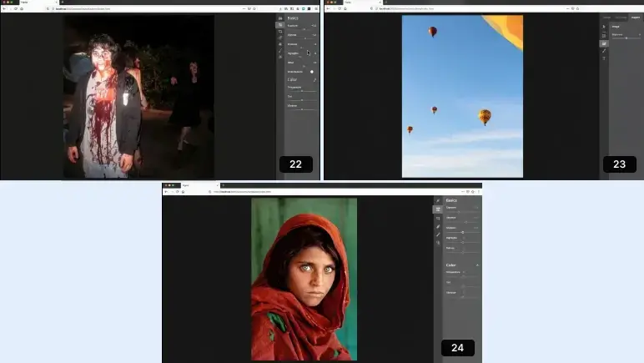Pick the brush tool in portrait window
The height and width of the screenshot is (363, 644).
coord(438,234)
